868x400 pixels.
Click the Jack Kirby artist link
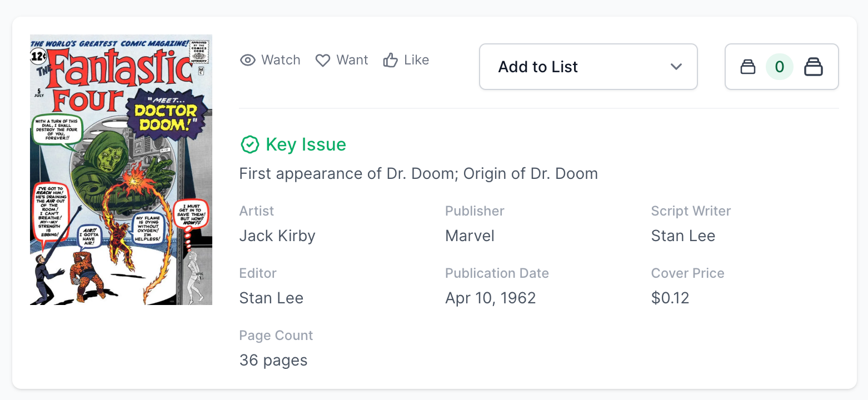(277, 236)
